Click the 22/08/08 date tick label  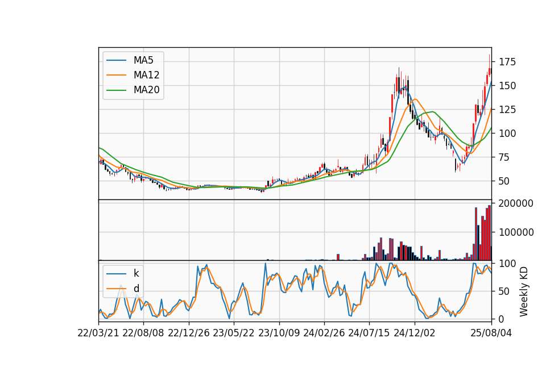143,333
